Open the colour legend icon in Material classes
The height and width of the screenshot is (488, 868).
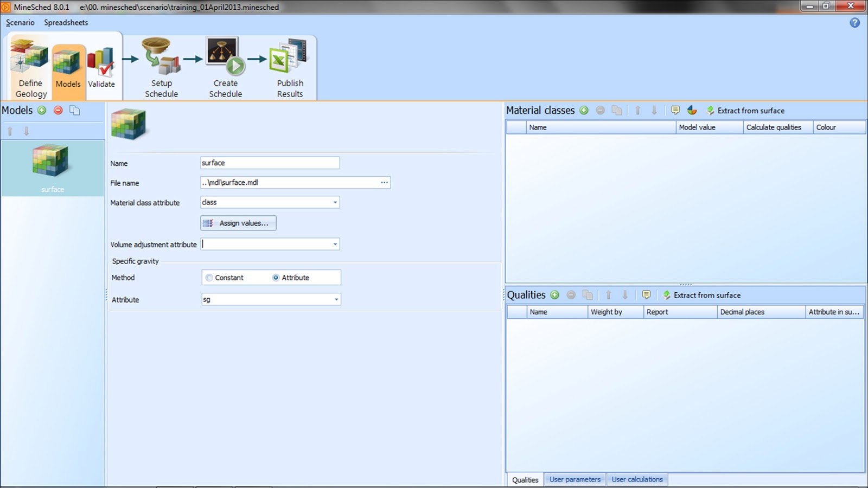coord(691,110)
